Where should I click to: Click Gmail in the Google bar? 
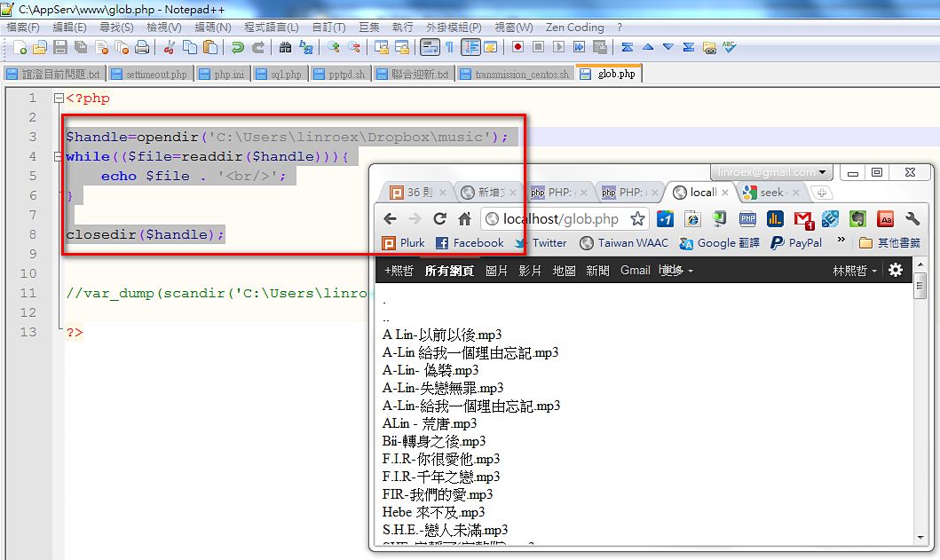click(635, 271)
